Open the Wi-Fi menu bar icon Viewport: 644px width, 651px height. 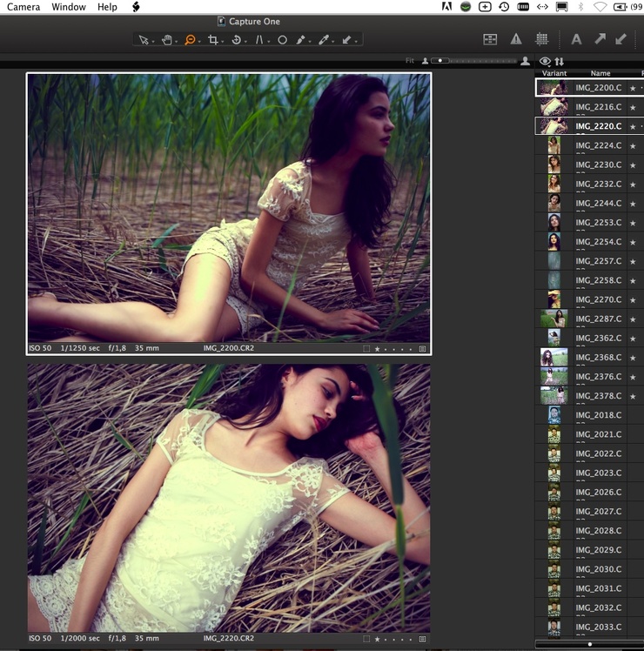tap(600, 7)
